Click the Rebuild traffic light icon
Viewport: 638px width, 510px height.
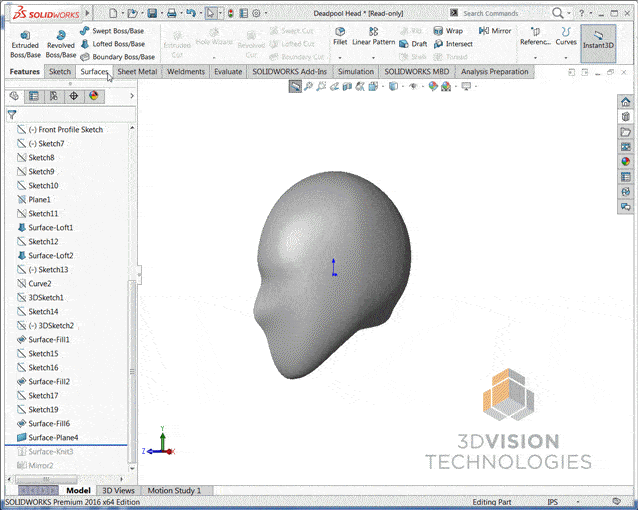coord(231,13)
